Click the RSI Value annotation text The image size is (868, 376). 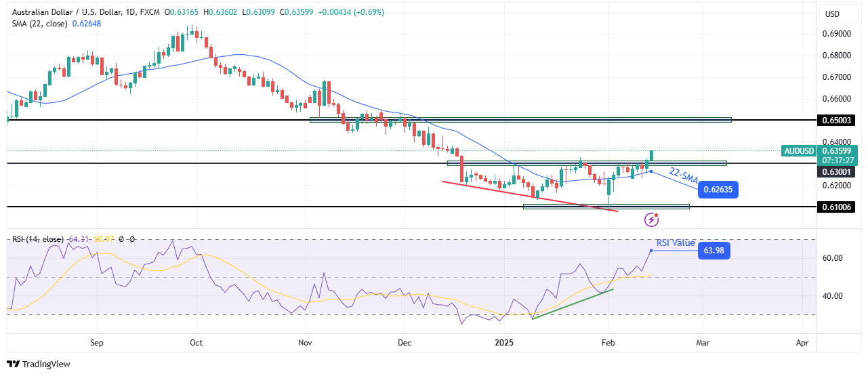676,243
